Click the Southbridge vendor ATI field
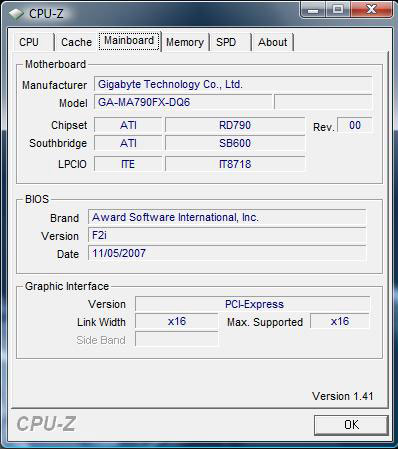Viewport: 398px width, 449px height. point(128,143)
